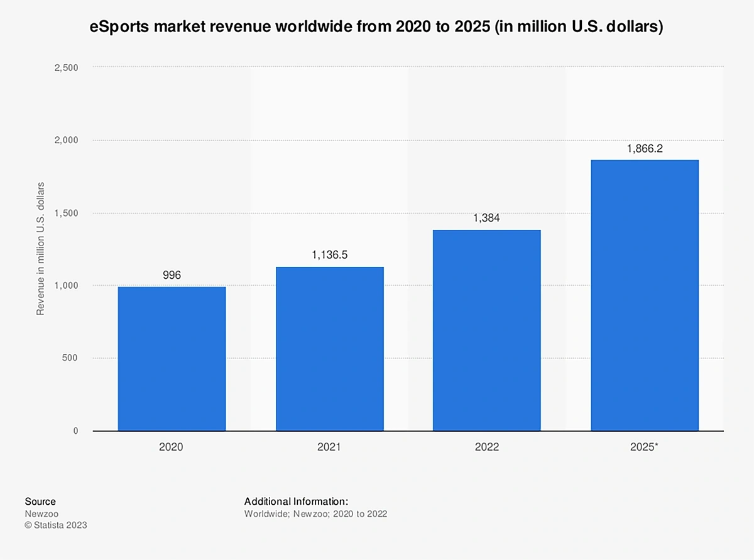This screenshot has height=560, width=754.
Task: Click the 2,000 y-axis tick label
Action: pos(66,140)
